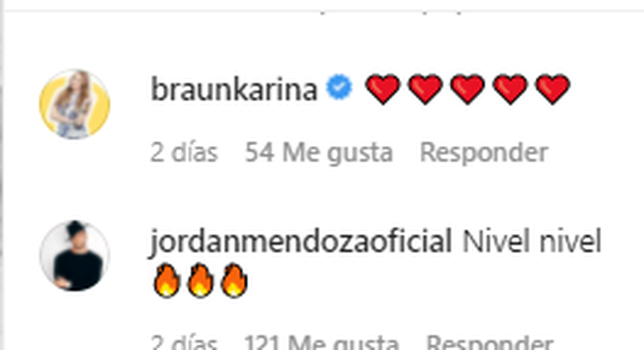Image resolution: width=644 pixels, height=350 pixels.
Task: Select the third red heart emoji
Action: (x=468, y=89)
